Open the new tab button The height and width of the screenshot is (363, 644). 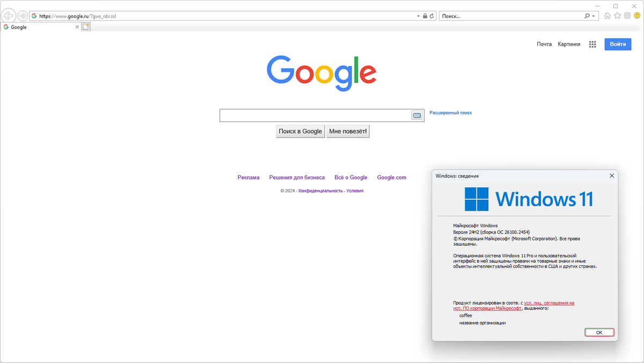tap(86, 27)
